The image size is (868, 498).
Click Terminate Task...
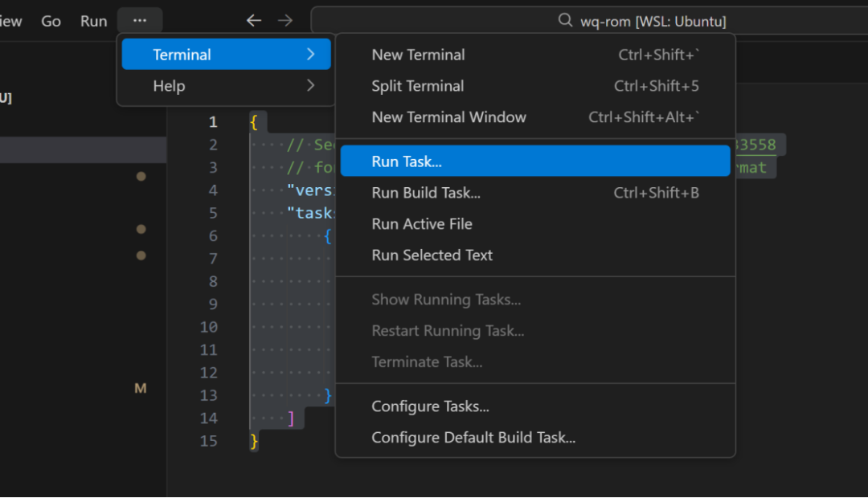click(534, 362)
